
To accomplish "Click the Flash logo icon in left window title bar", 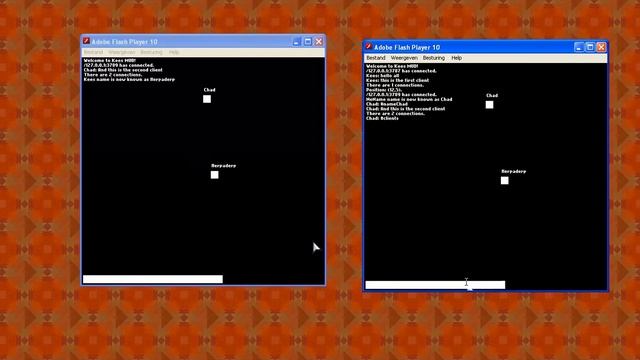I will [86, 41].
